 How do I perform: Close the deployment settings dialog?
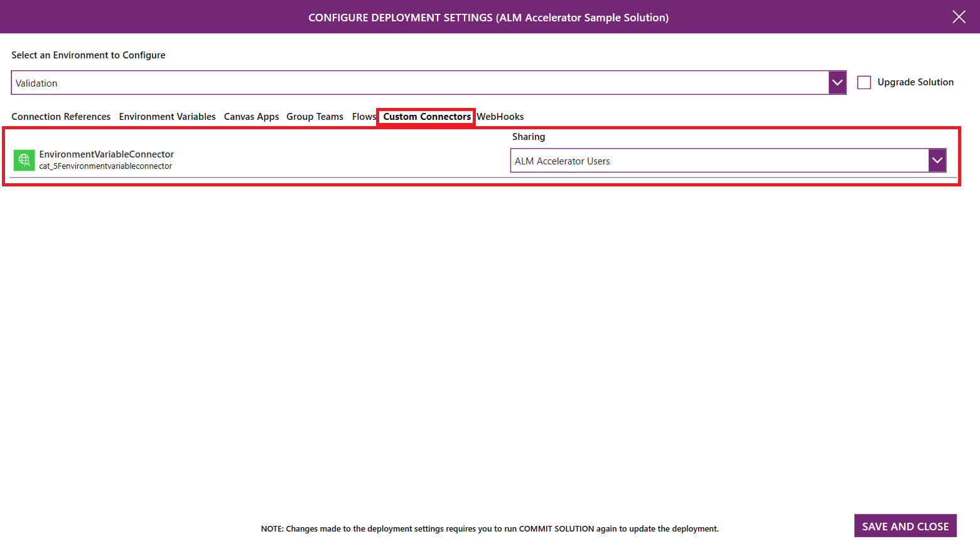(959, 17)
